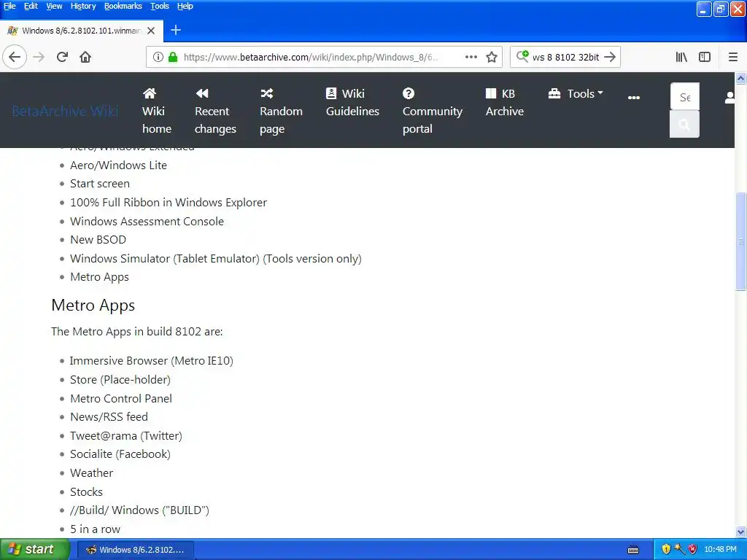Click 'Aero/Windows Lite' list item
Image resolution: width=747 pixels, height=560 pixels.
point(119,166)
